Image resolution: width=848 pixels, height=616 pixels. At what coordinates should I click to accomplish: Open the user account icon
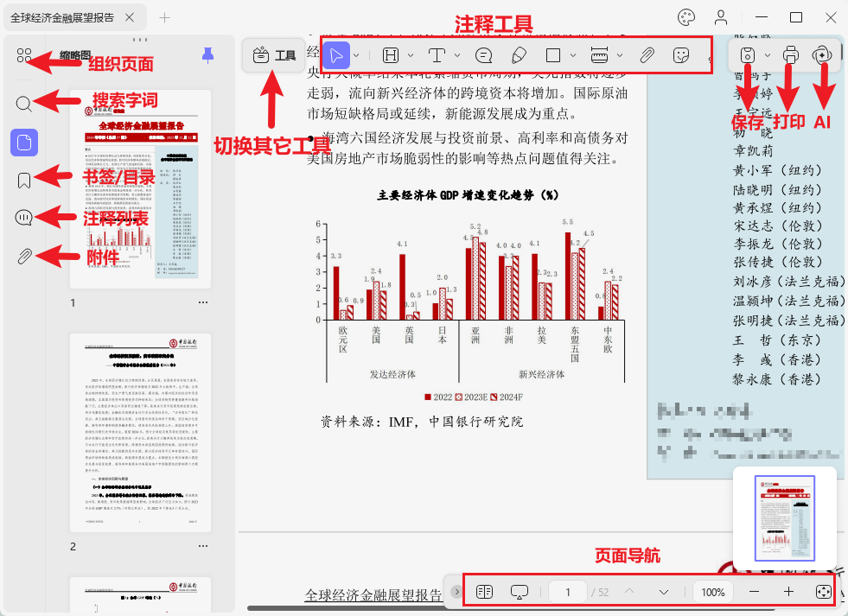721,17
